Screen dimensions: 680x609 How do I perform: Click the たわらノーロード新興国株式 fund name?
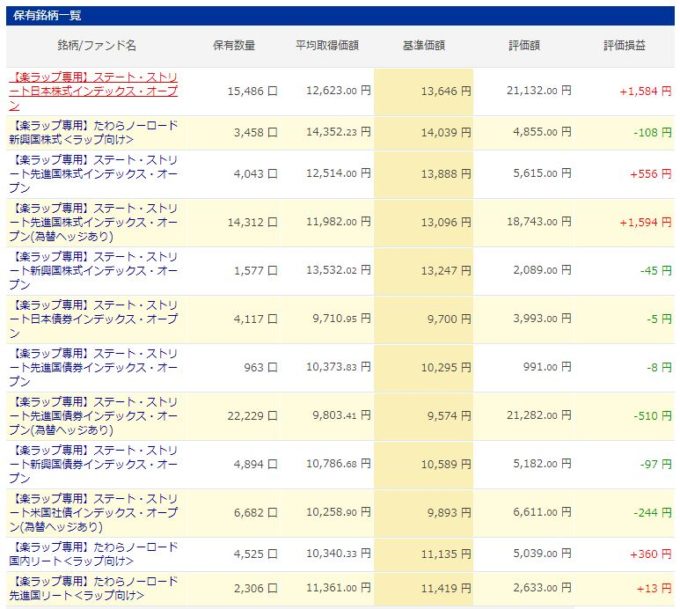click(93, 132)
